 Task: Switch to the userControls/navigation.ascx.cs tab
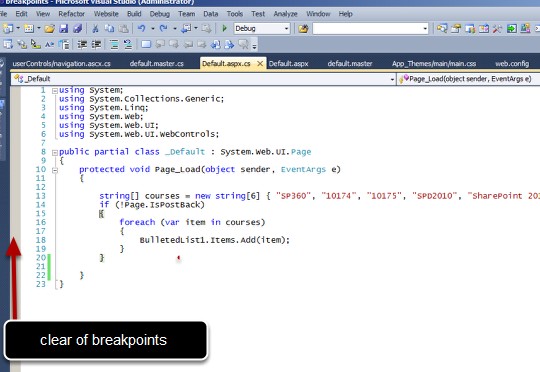pos(61,64)
